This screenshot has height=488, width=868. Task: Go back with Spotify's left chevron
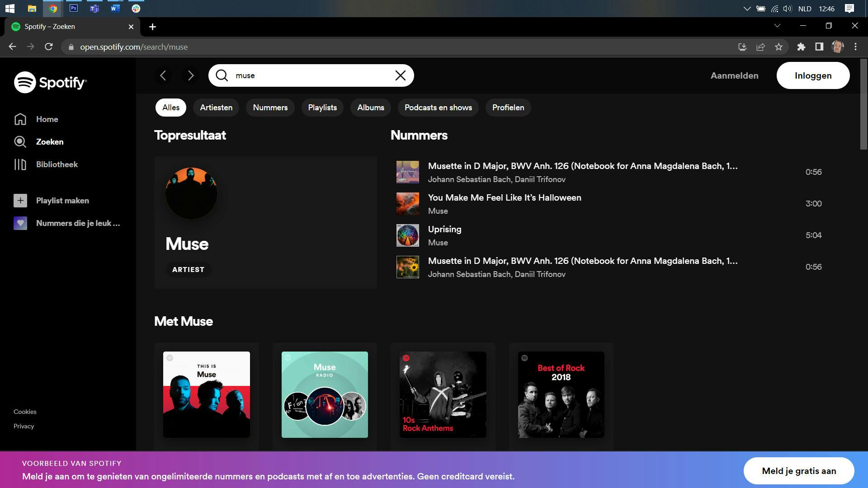(163, 75)
